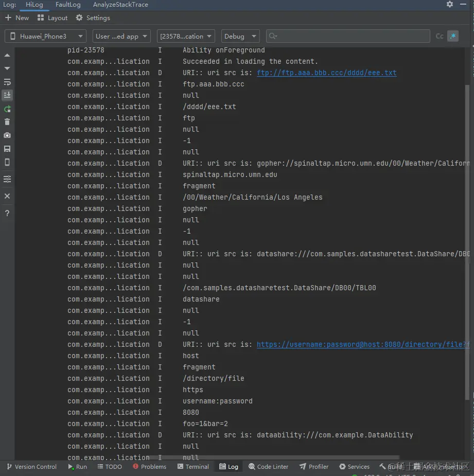Open the Code Linter tool window

click(269, 467)
